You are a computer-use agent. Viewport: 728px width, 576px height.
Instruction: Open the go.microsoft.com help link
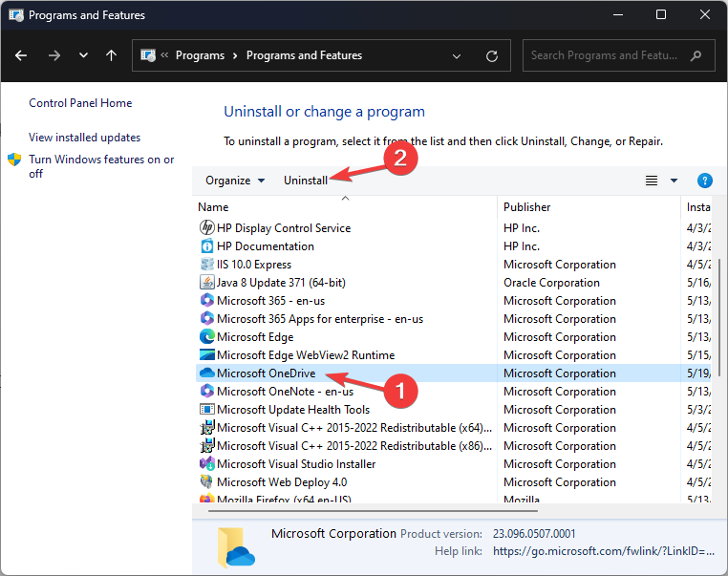point(604,551)
